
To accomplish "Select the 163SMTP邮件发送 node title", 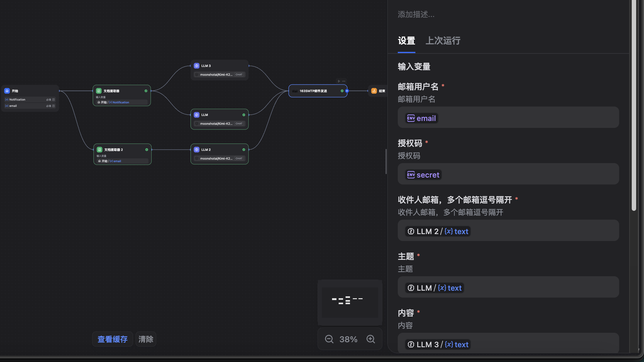I will pos(313,91).
